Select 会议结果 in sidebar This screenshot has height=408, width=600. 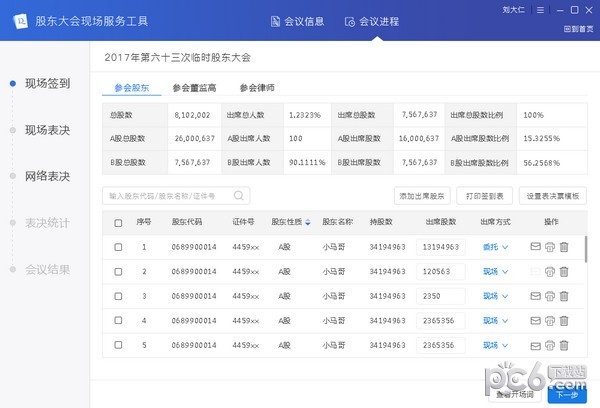click(x=47, y=269)
